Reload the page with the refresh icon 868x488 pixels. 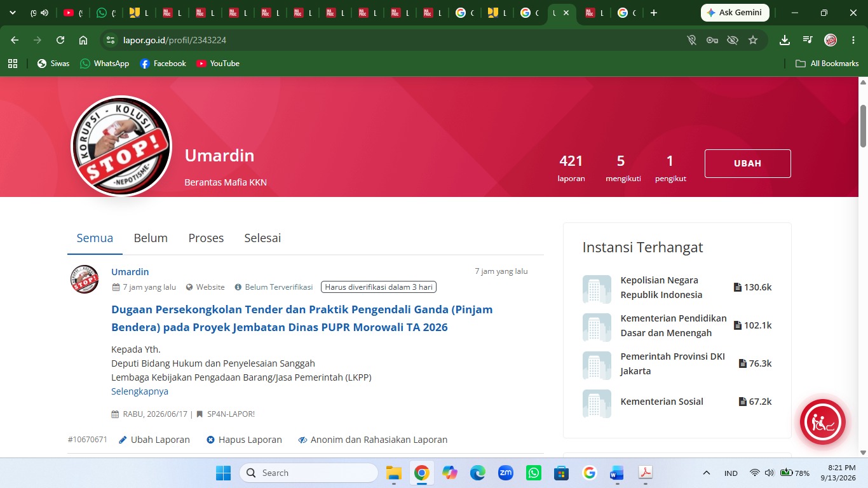60,40
